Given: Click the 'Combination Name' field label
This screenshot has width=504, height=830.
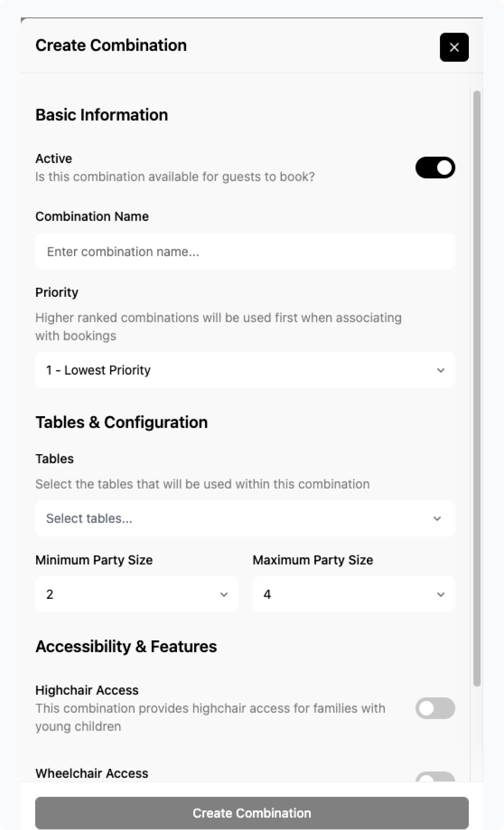Looking at the screenshot, I should 92,216.
